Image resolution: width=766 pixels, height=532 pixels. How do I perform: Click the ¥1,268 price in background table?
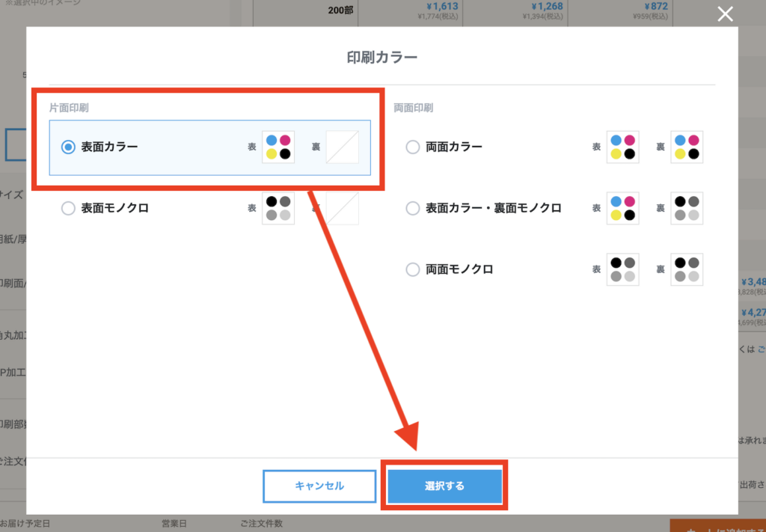(x=547, y=6)
